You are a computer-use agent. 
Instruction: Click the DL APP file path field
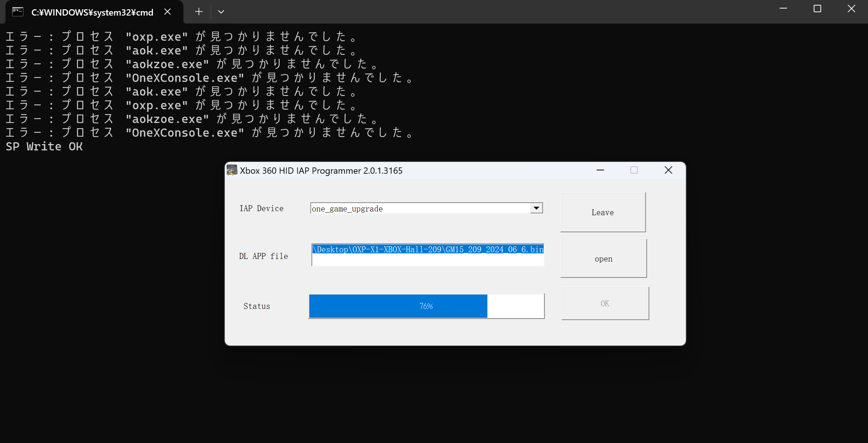tap(428, 255)
